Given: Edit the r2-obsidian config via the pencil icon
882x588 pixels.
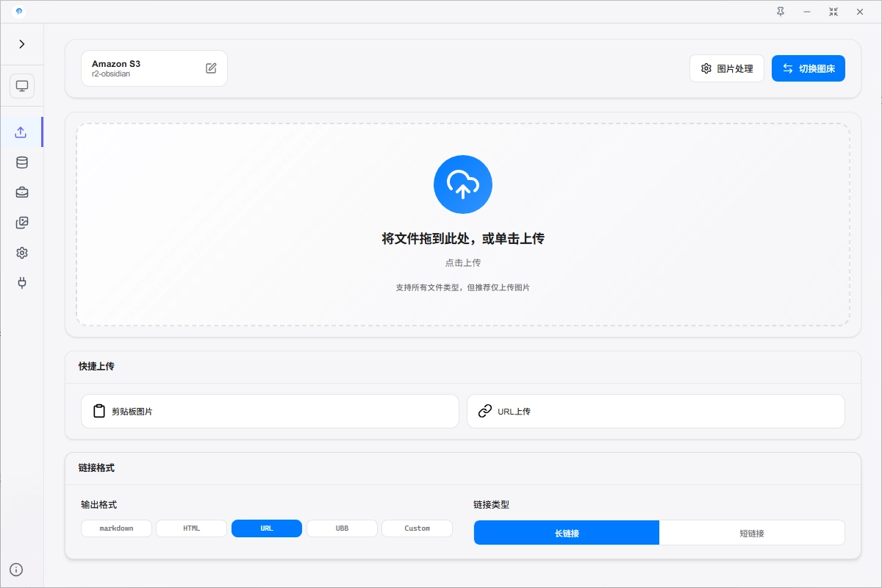Looking at the screenshot, I should [211, 67].
